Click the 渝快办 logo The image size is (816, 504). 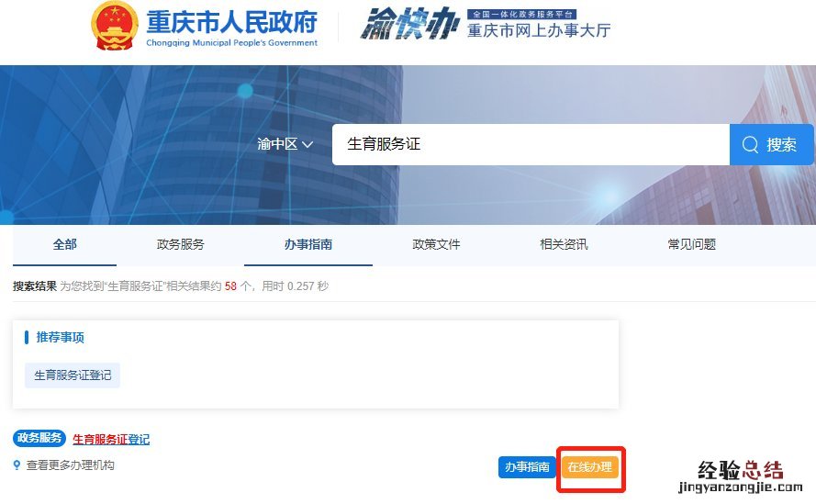pyautogui.click(x=410, y=24)
